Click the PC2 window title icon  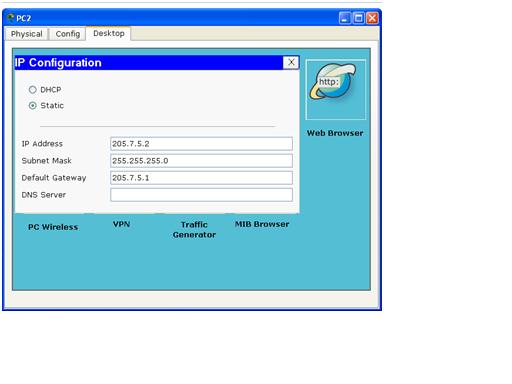point(11,18)
